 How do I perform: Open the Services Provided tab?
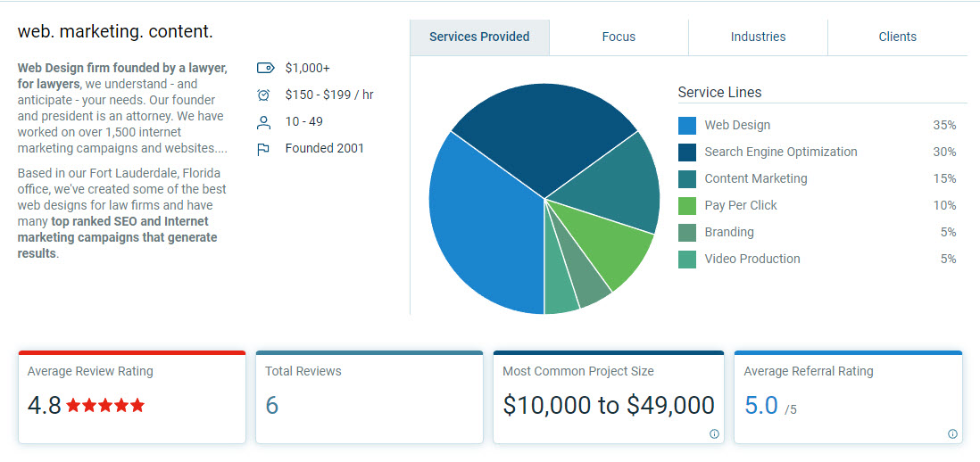479,37
